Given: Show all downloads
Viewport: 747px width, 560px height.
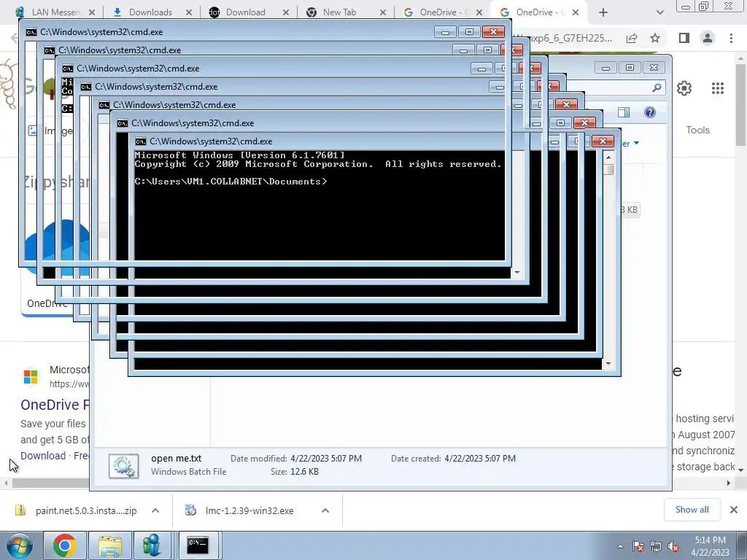Looking at the screenshot, I should 692,510.
